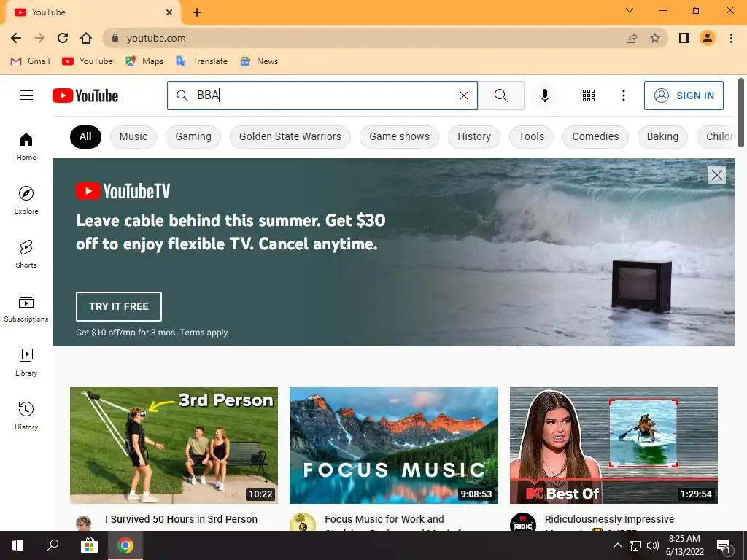This screenshot has height=560, width=747.
Task: Open the Windows Start menu
Action: pos(18,545)
